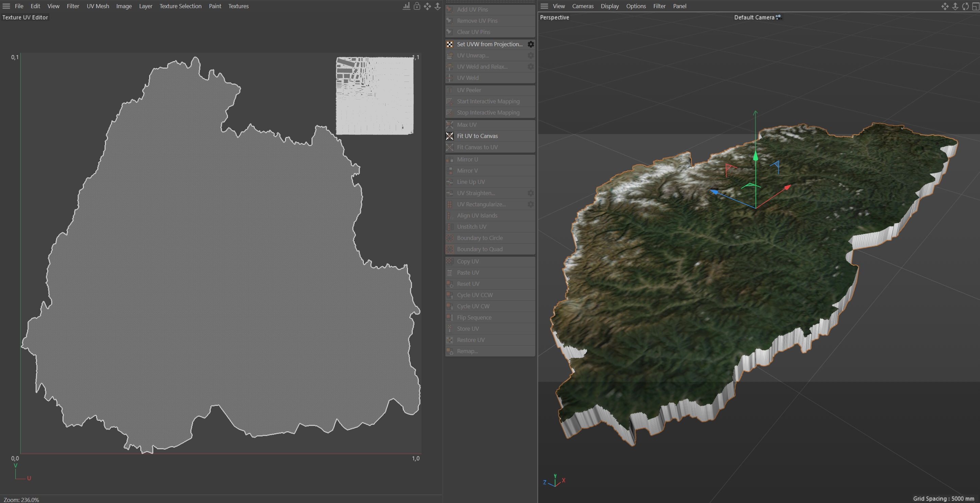Open the viewport hamburger menu
The height and width of the screenshot is (503, 980).
[x=544, y=6]
